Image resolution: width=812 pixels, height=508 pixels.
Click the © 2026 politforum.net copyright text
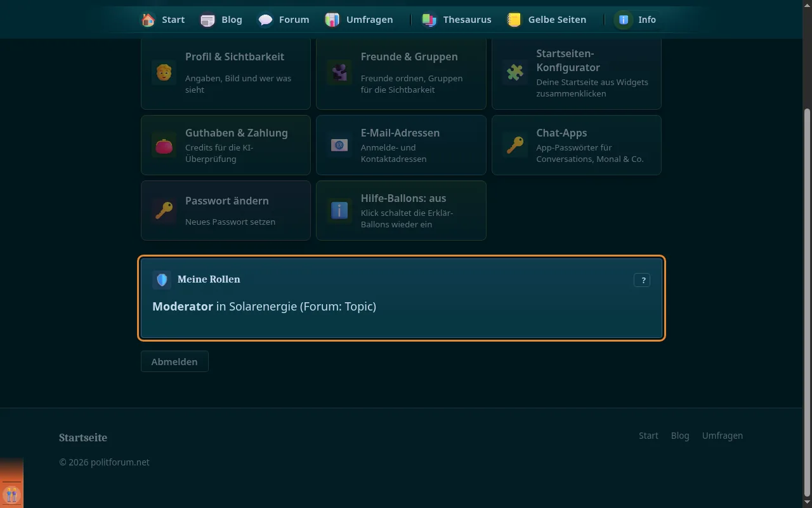coord(105,462)
